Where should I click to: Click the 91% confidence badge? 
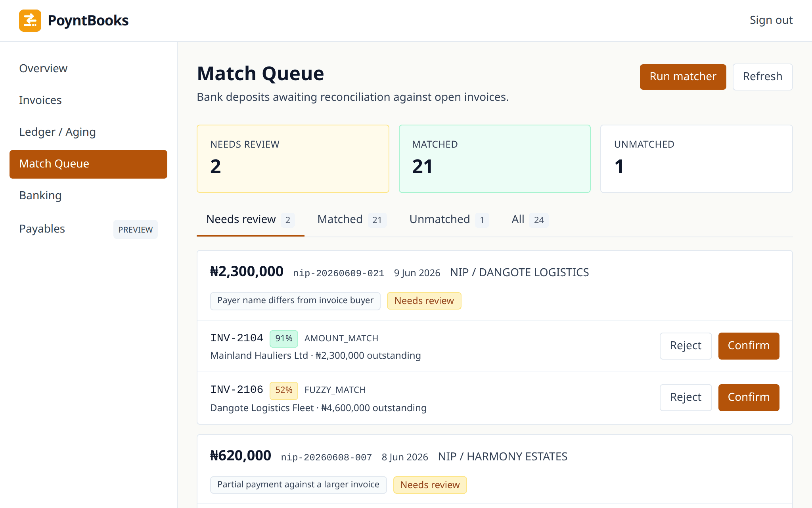point(284,339)
